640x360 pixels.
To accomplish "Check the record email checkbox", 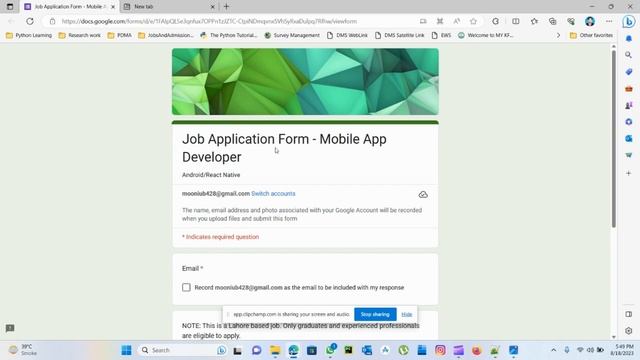I will click(186, 287).
